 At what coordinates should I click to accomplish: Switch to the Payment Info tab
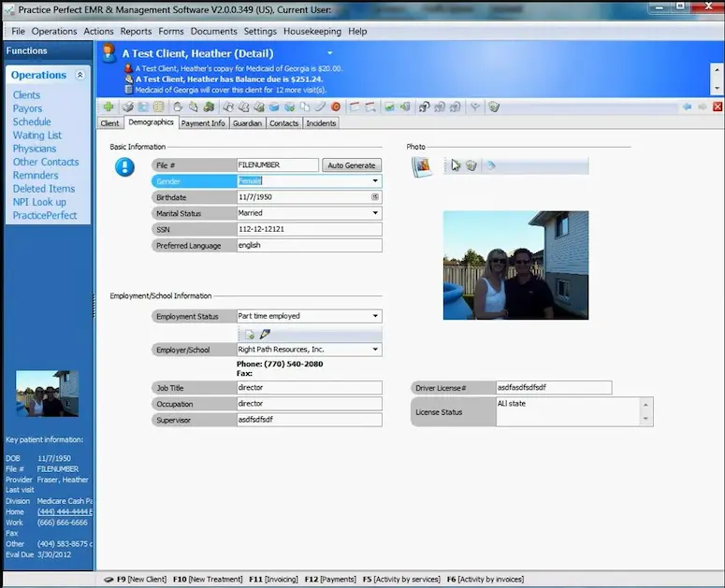click(203, 123)
